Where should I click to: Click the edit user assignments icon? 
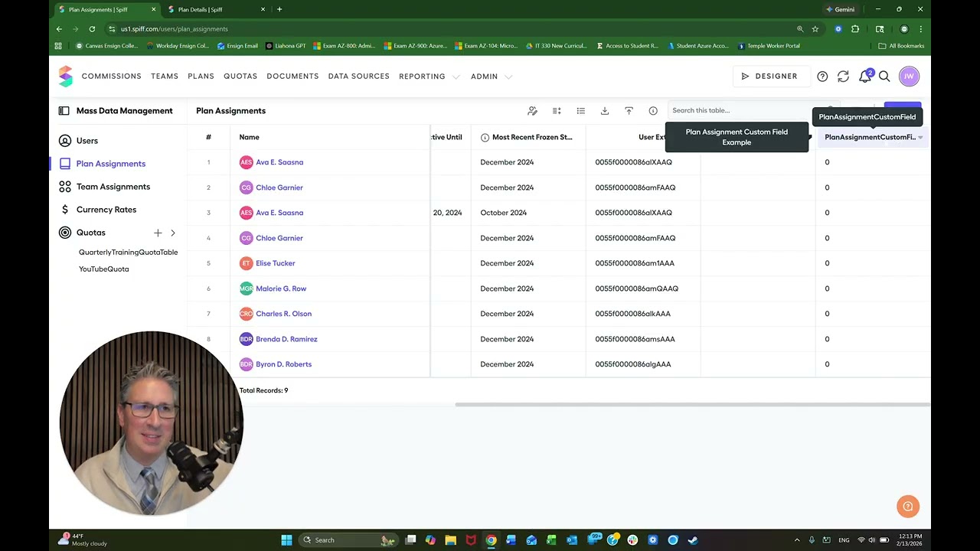pos(533,111)
